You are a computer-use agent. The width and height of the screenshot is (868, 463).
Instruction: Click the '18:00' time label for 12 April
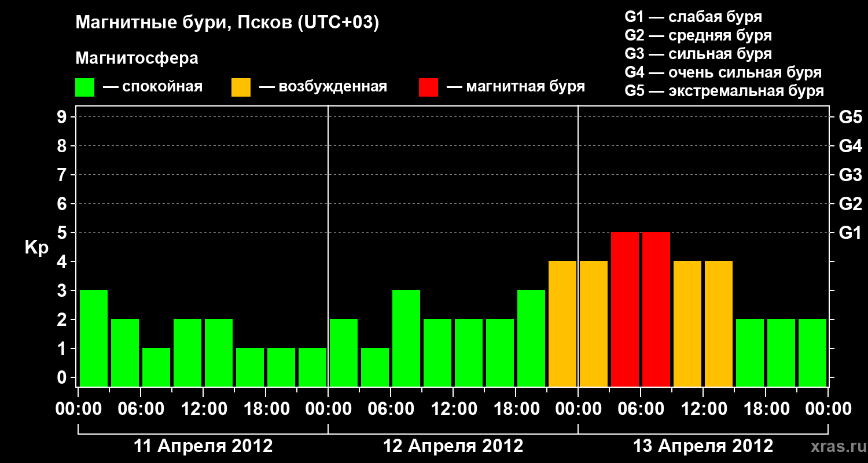coord(516,409)
